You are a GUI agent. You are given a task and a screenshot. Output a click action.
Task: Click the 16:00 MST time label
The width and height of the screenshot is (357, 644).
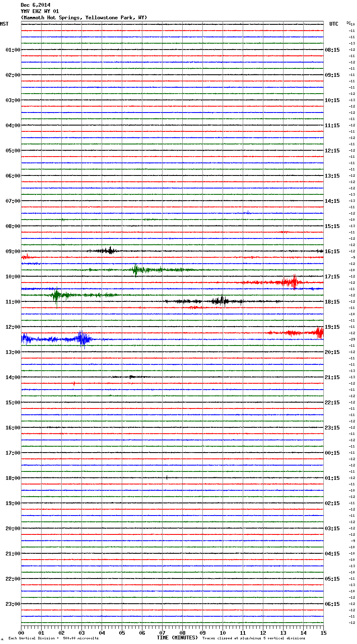[x=13, y=428]
